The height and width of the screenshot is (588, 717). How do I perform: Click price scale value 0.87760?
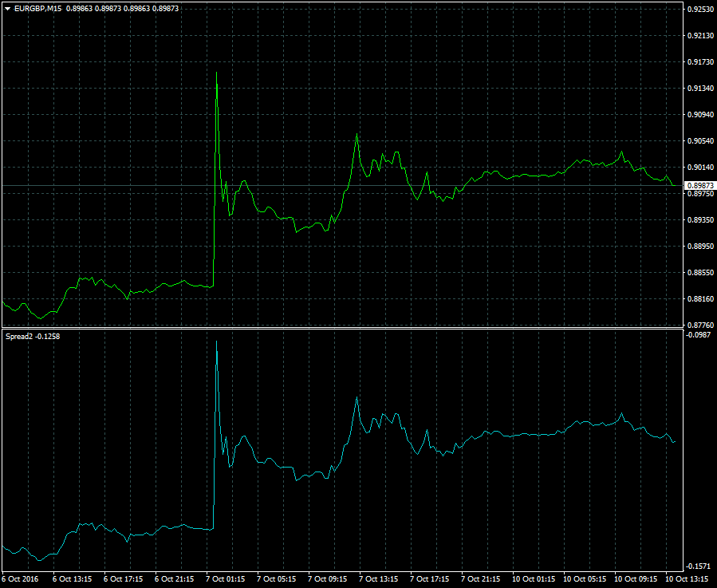click(700, 326)
